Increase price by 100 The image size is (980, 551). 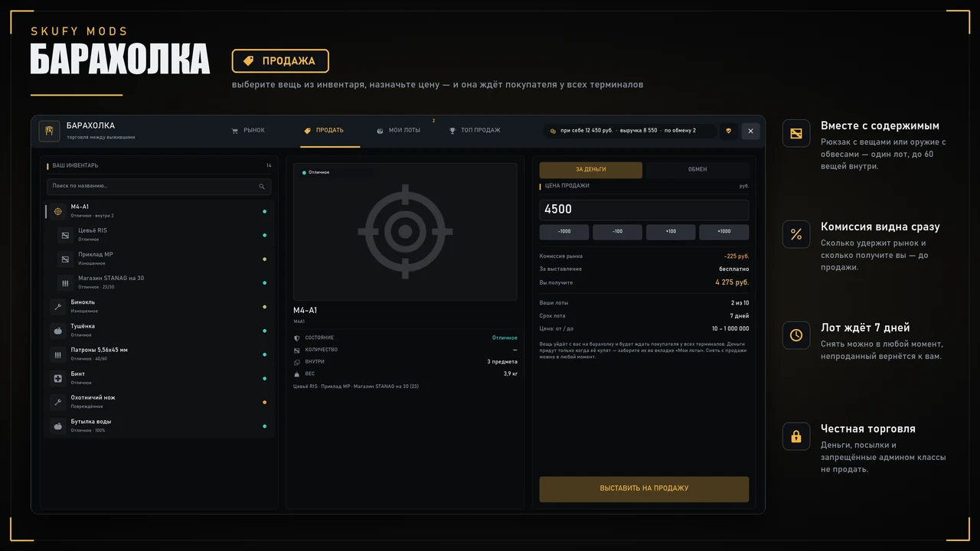[x=671, y=232]
